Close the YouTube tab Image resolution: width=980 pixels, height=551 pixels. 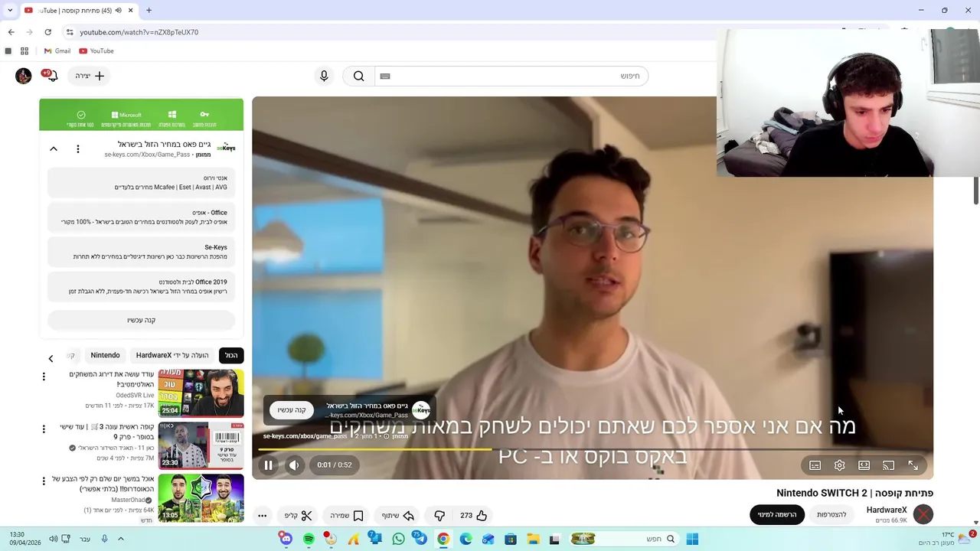click(130, 11)
